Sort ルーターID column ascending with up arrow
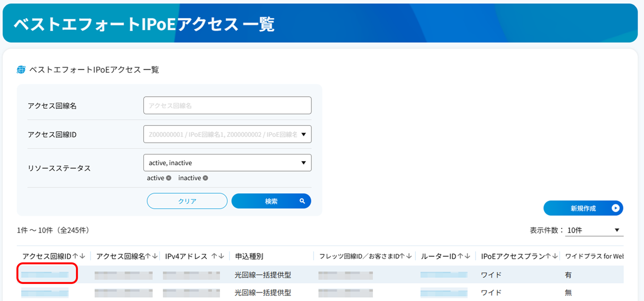 tap(460, 256)
